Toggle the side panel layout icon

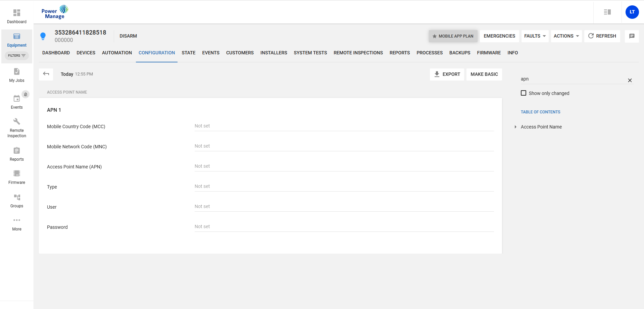pos(607,12)
